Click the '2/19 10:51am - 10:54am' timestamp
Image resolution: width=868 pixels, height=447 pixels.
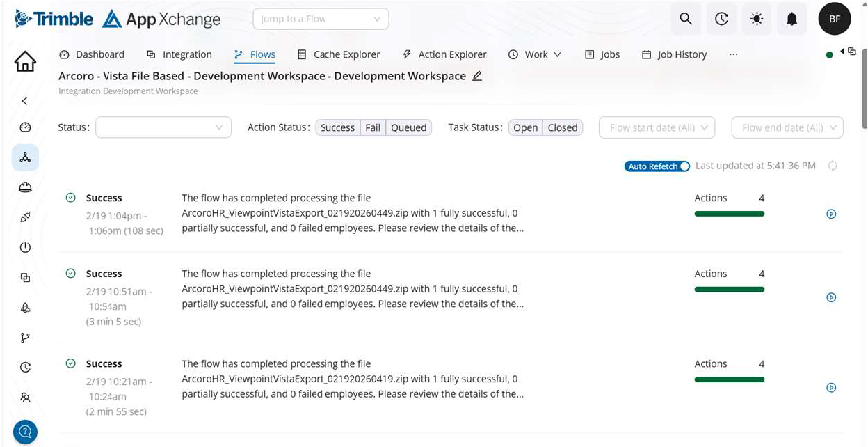[x=119, y=299]
